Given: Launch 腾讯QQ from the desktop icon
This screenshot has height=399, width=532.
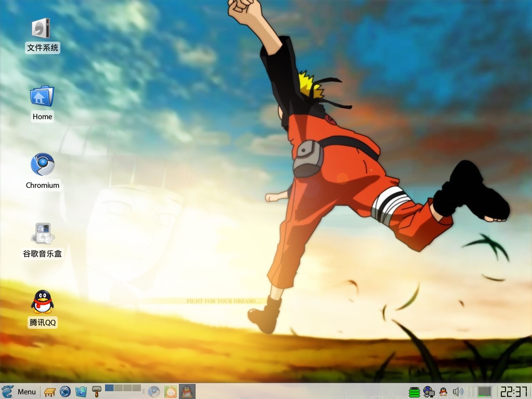Looking at the screenshot, I should pyautogui.click(x=43, y=308).
